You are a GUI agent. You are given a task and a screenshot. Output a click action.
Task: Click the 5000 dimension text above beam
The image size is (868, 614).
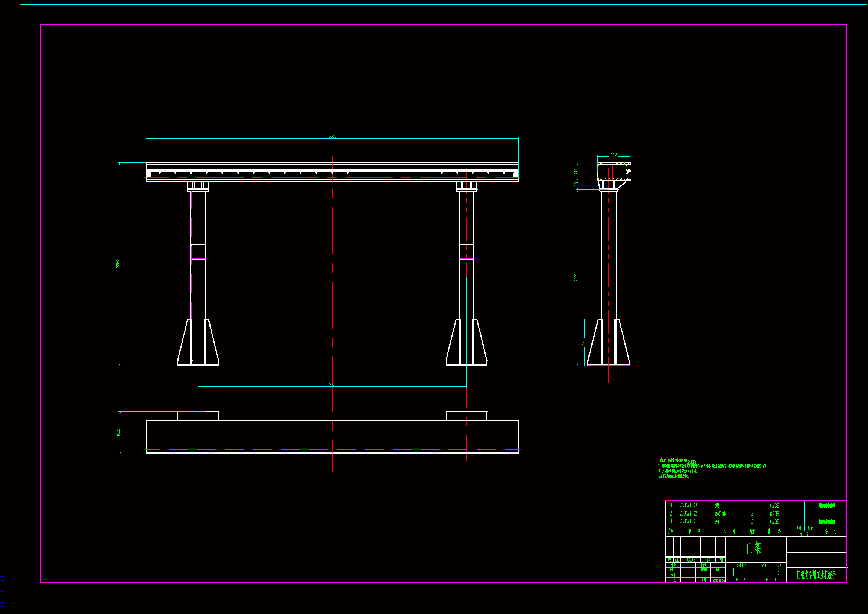332,136
